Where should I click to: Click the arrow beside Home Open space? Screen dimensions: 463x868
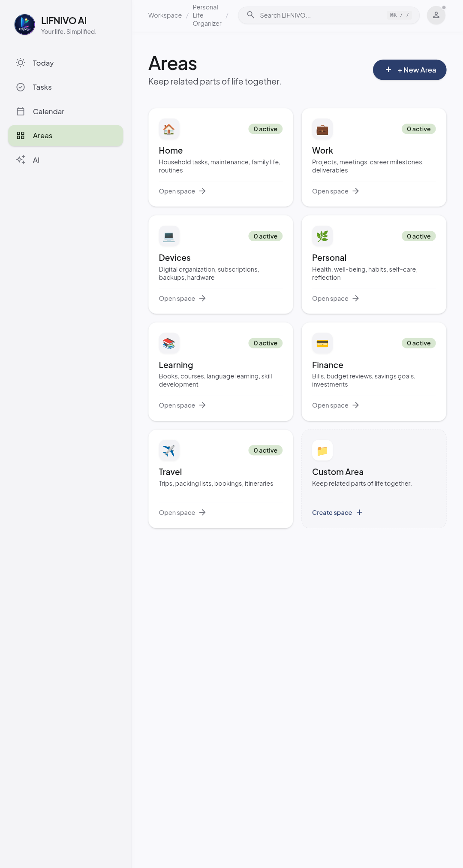click(202, 191)
